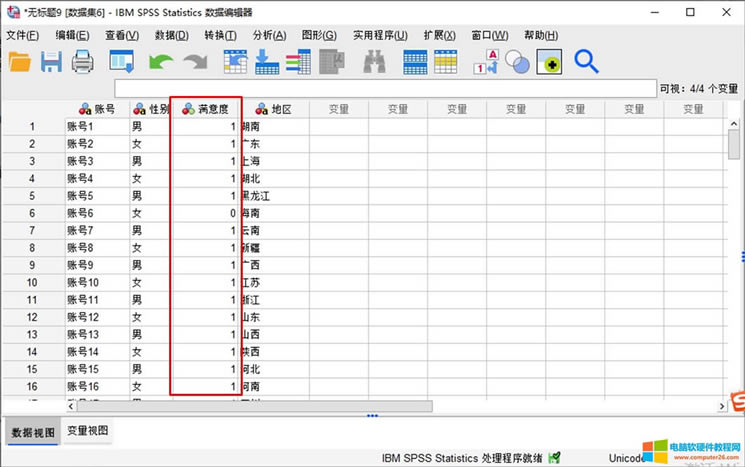Save the dataset with the floppy disk icon
Image resolution: width=745 pixels, height=467 pixels.
[x=51, y=62]
